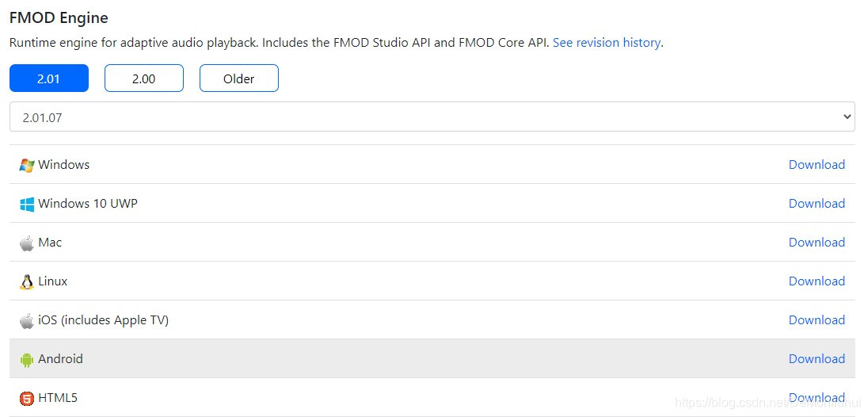This screenshot has height=417, width=868.
Task: Click the Linux penguin icon
Action: tap(27, 282)
